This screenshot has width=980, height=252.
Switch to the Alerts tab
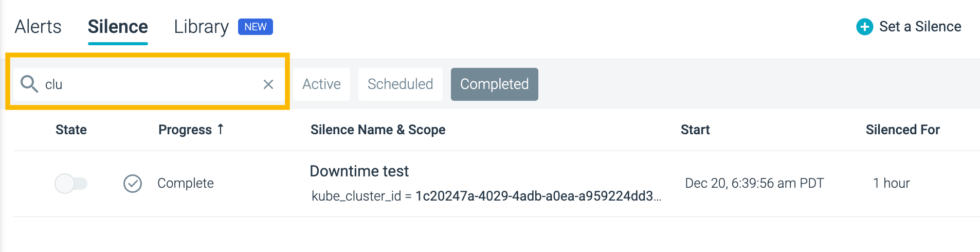(38, 27)
